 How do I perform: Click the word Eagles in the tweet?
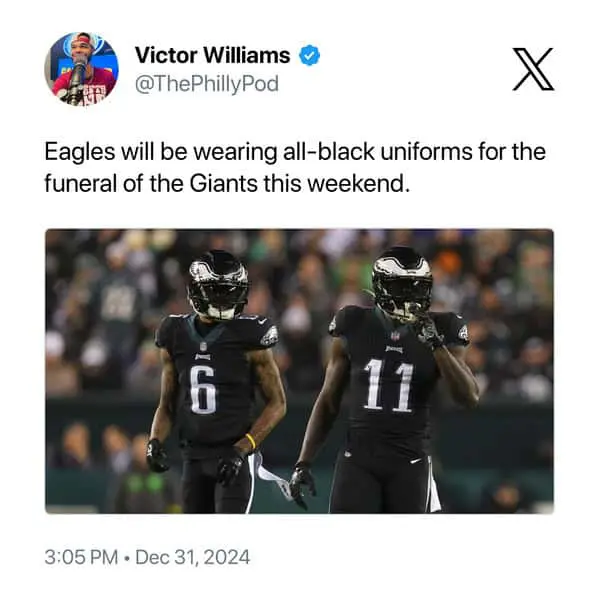[80, 152]
